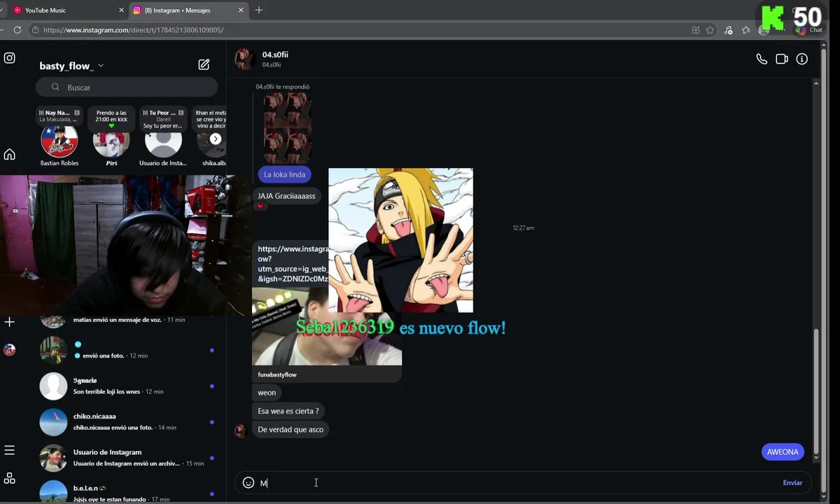Go to Instagram Home via the house icon
The height and width of the screenshot is (504, 840).
[10, 155]
